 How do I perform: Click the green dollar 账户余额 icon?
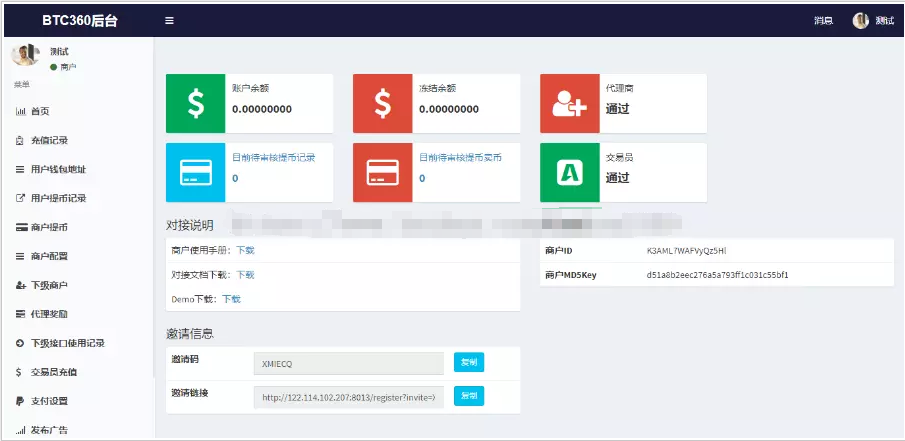point(195,103)
